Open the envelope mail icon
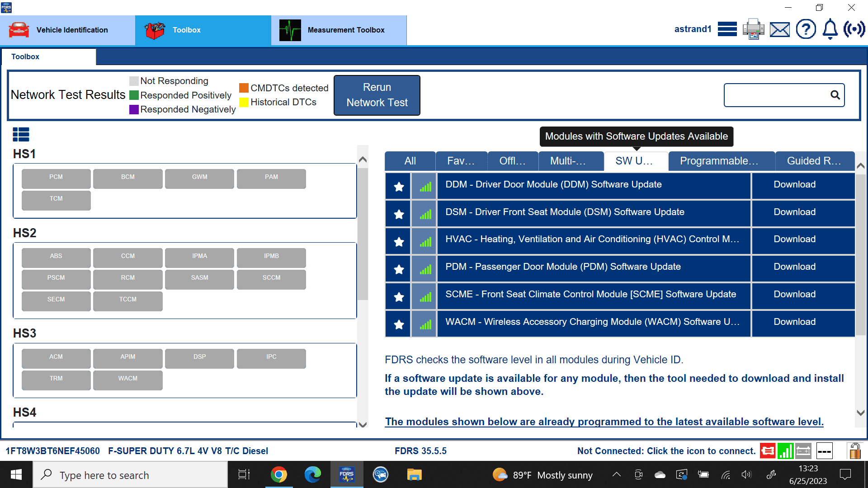 780,29
